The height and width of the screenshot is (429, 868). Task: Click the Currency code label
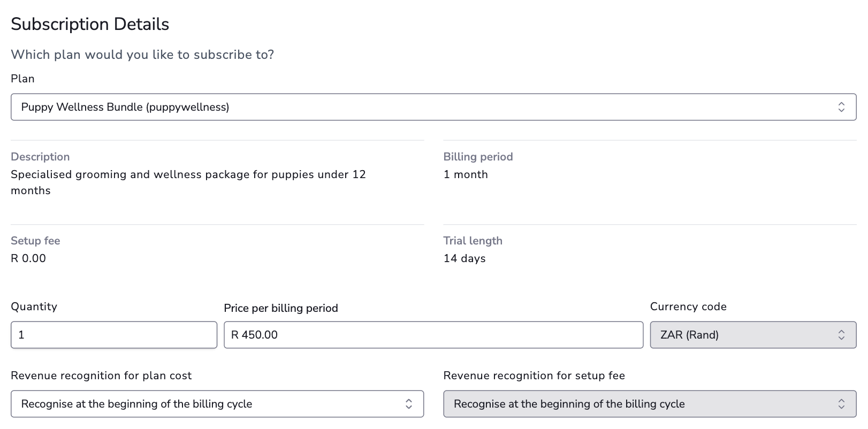tap(688, 307)
